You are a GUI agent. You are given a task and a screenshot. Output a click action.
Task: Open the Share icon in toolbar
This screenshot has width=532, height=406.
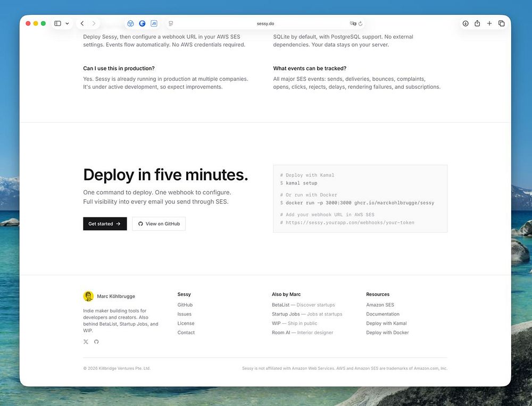pos(477,23)
